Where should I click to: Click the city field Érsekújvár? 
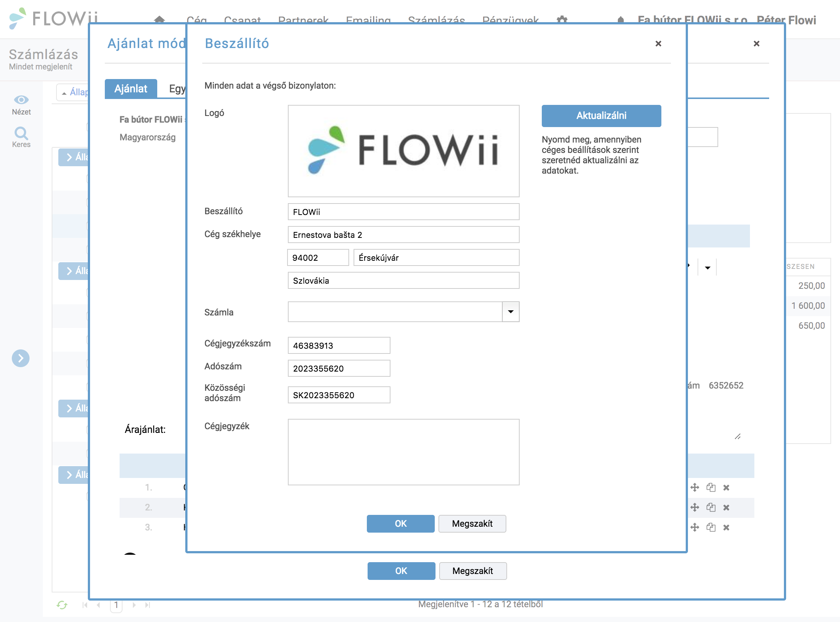click(x=436, y=257)
